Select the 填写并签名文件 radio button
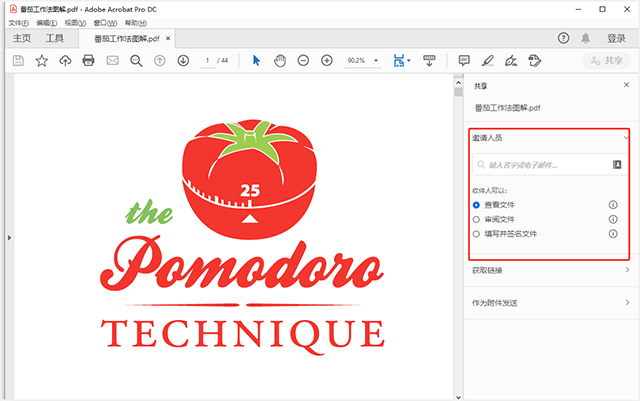The height and width of the screenshot is (401, 640). click(x=476, y=234)
